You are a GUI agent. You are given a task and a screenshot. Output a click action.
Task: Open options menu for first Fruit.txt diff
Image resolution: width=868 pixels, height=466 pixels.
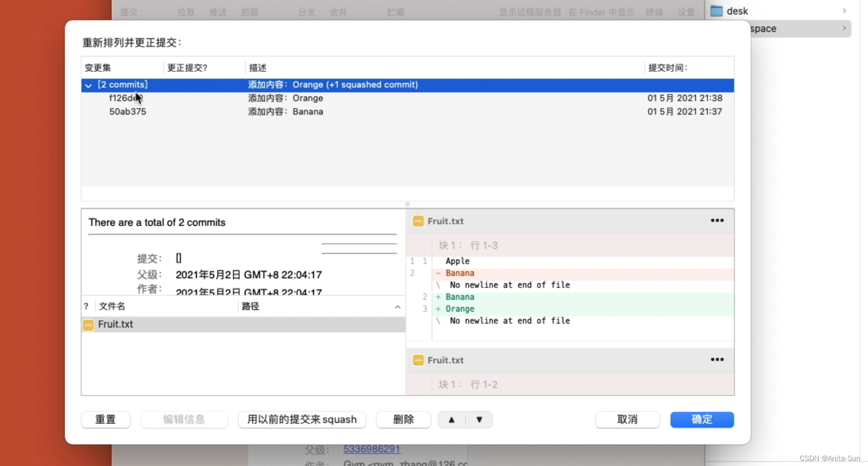[717, 221]
